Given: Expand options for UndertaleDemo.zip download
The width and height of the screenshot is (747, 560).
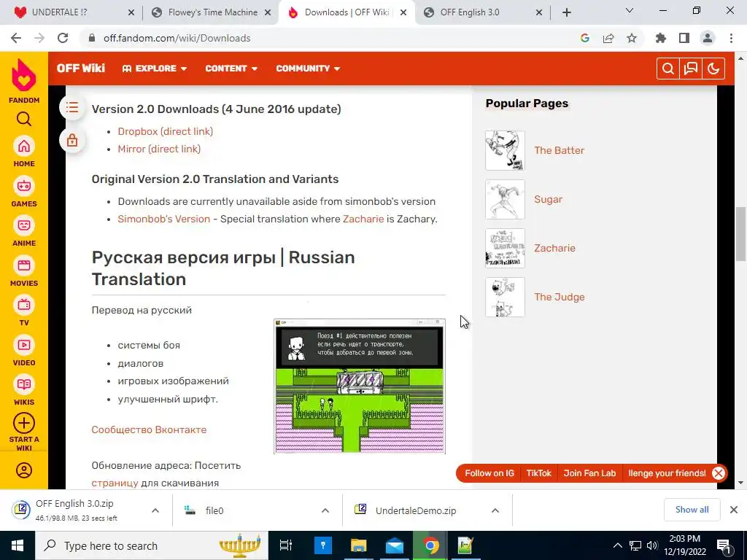Looking at the screenshot, I should coord(495,510).
